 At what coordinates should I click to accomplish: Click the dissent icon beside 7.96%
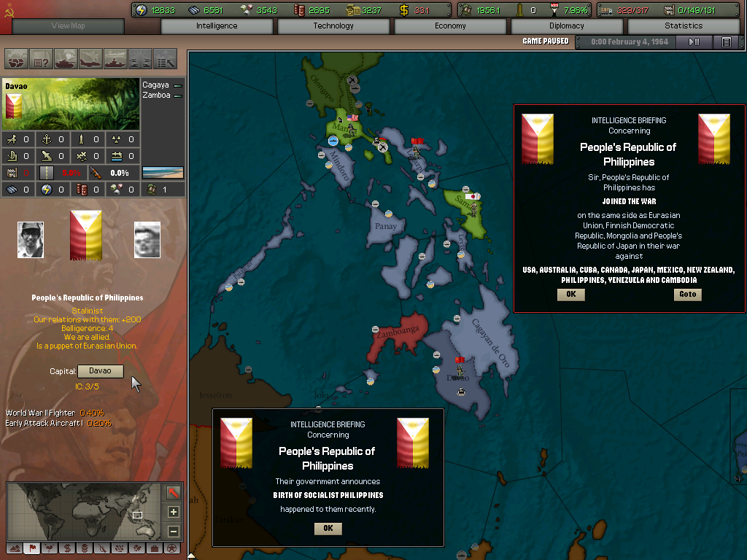point(554,10)
